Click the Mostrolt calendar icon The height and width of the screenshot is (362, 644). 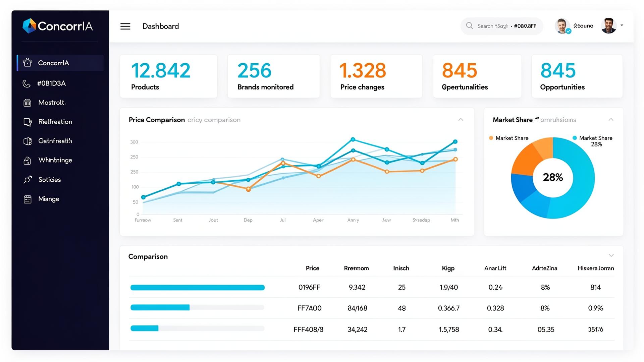28,103
